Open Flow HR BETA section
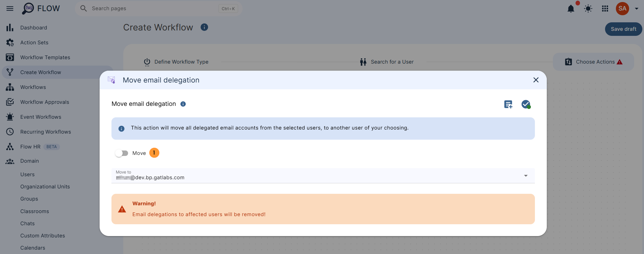This screenshot has height=254, width=644. (x=40, y=147)
